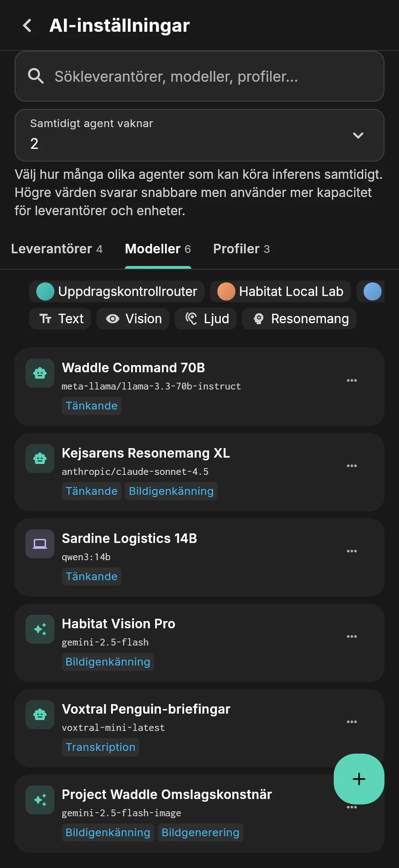Viewport: 399px width, 868px height.
Task: Click the sparkle icon of Habitat Vision Pro
Action: 40,629
